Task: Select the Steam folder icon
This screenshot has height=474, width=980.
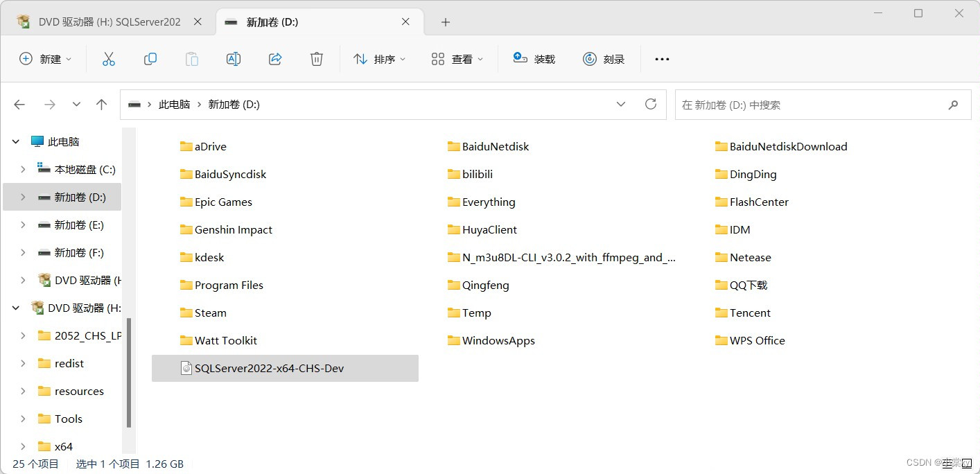Action: pos(186,313)
